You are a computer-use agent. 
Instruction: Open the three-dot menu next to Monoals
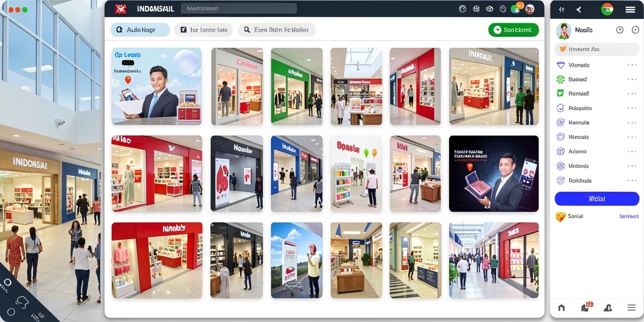tap(631, 136)
